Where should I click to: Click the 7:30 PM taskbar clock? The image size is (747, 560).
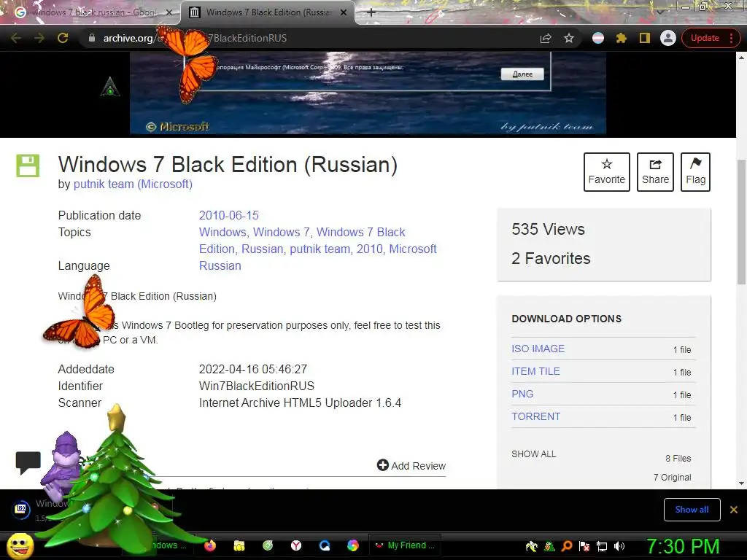683,546
